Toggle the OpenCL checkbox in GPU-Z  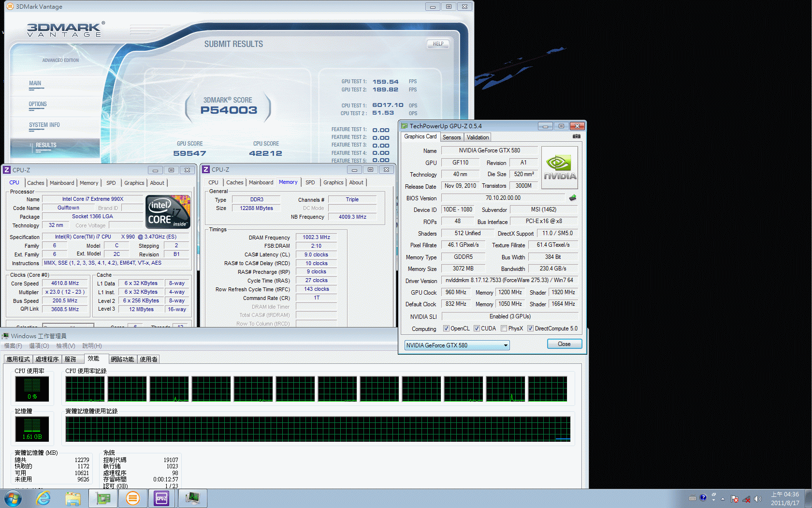(x=446, y=329)
